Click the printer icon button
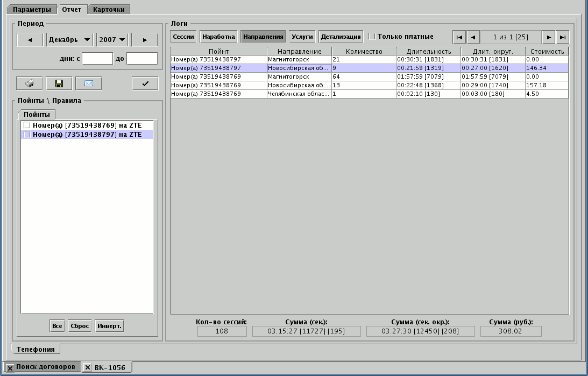This screenshot has height=376, width=588. tap(30, 83)
